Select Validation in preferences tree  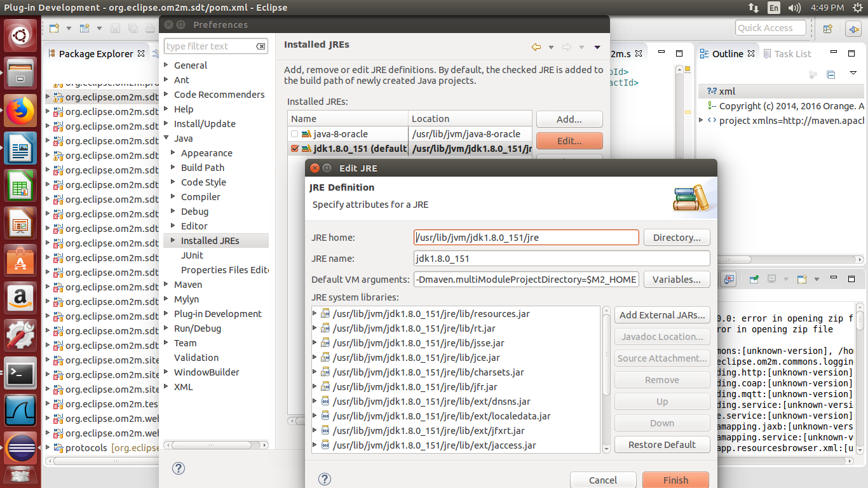[x=196, y=357]
